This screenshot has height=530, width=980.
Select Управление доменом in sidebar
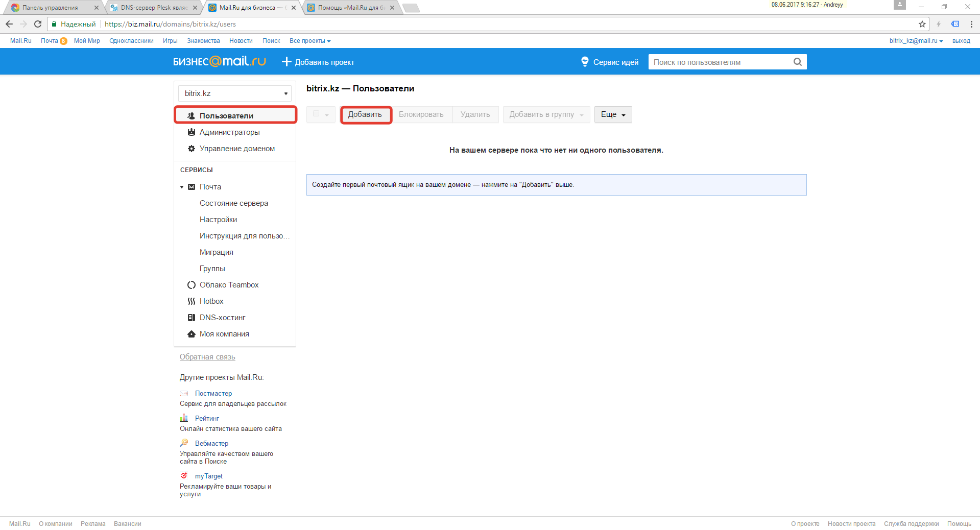click(x=237, y=149)
